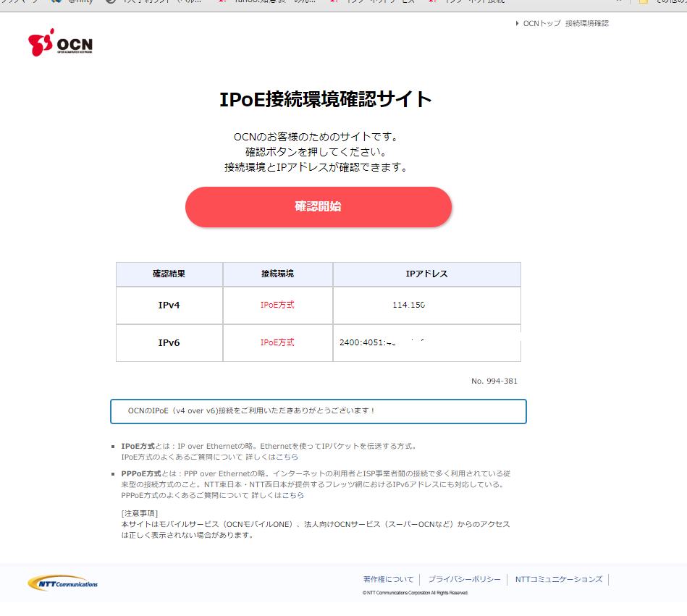
Task: Open the プライバシーポリシー footer link
Action: click(465, 580)
